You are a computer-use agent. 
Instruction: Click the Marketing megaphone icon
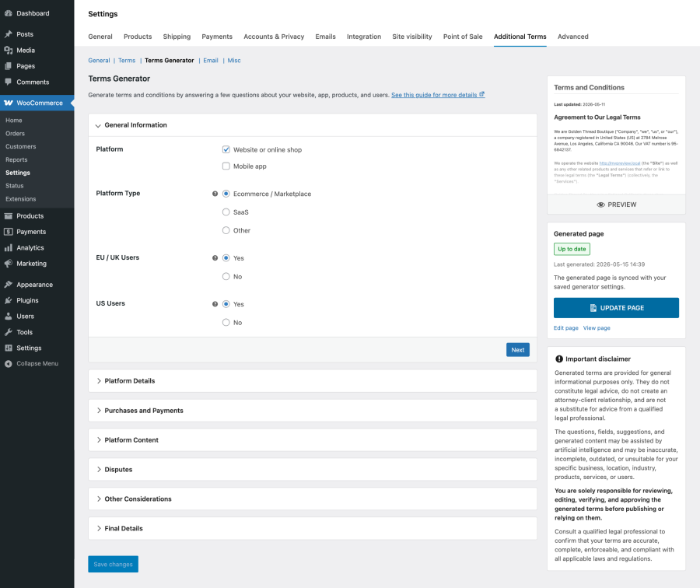point(8,264)
